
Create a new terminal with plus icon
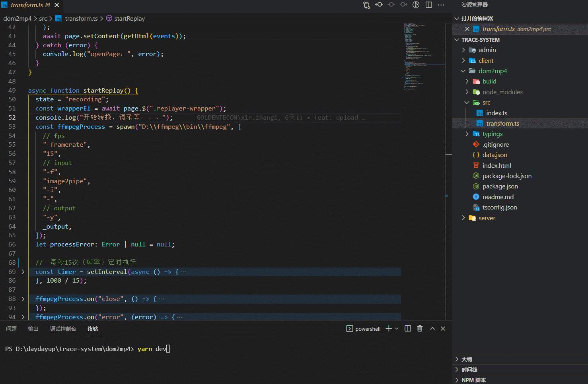pyautogui.click(x=389, y=328)
